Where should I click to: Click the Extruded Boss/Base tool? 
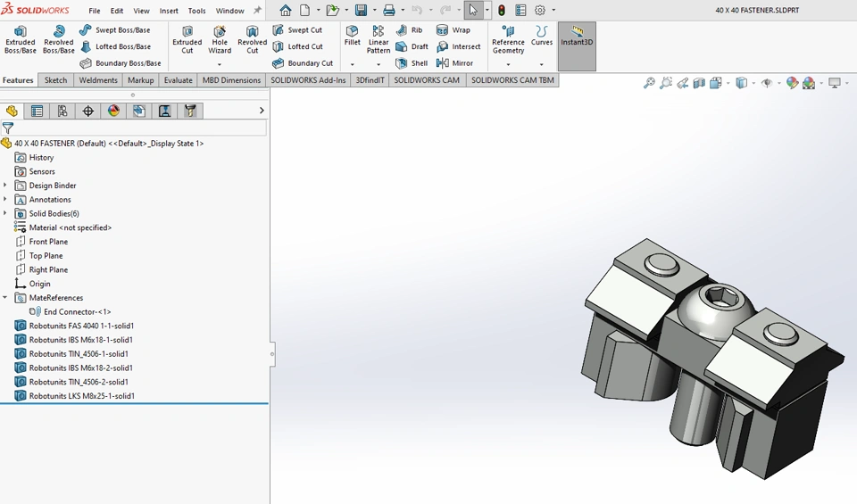[x=20, y=39]
